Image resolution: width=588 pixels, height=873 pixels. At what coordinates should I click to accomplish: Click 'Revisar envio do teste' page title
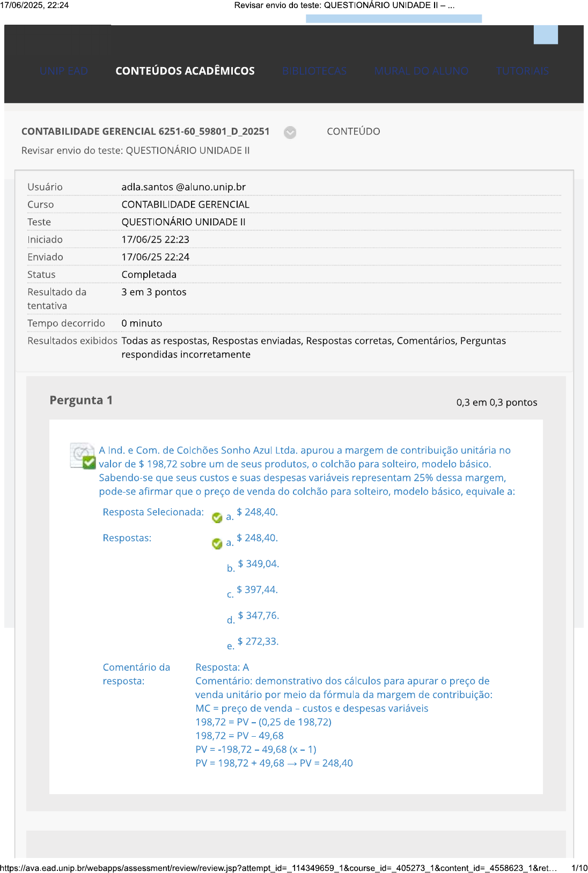pyautogui.click(x=136, y=150)
